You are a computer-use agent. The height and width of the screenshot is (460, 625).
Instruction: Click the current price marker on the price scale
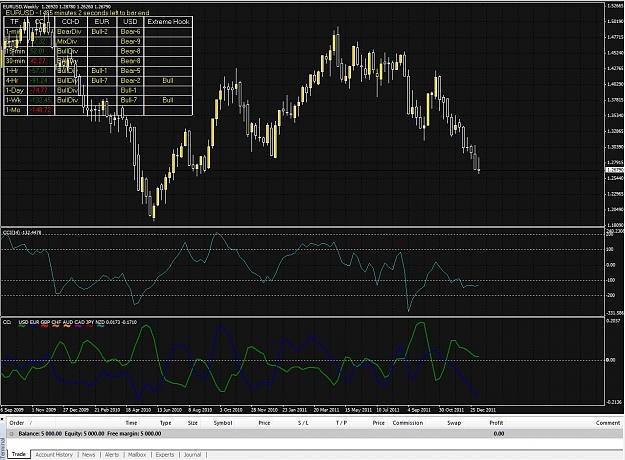pyautogui.click(x=614, y=170)
